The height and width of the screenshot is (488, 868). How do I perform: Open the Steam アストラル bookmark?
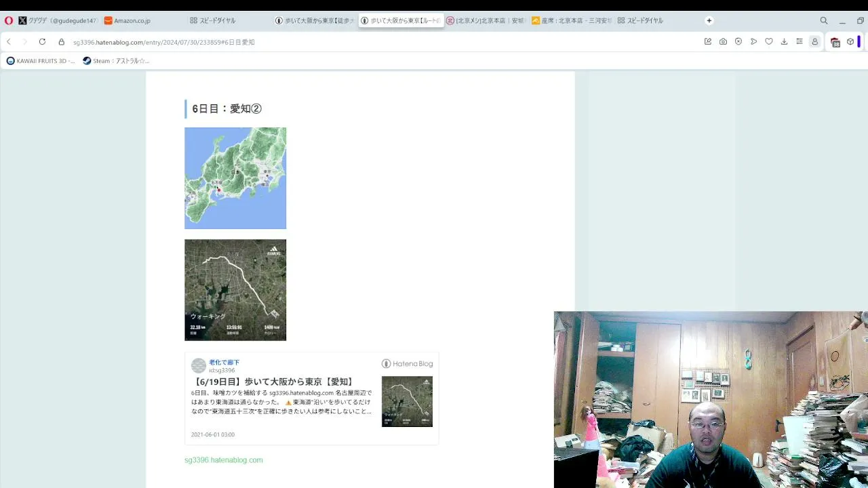(x=116, y=61)
